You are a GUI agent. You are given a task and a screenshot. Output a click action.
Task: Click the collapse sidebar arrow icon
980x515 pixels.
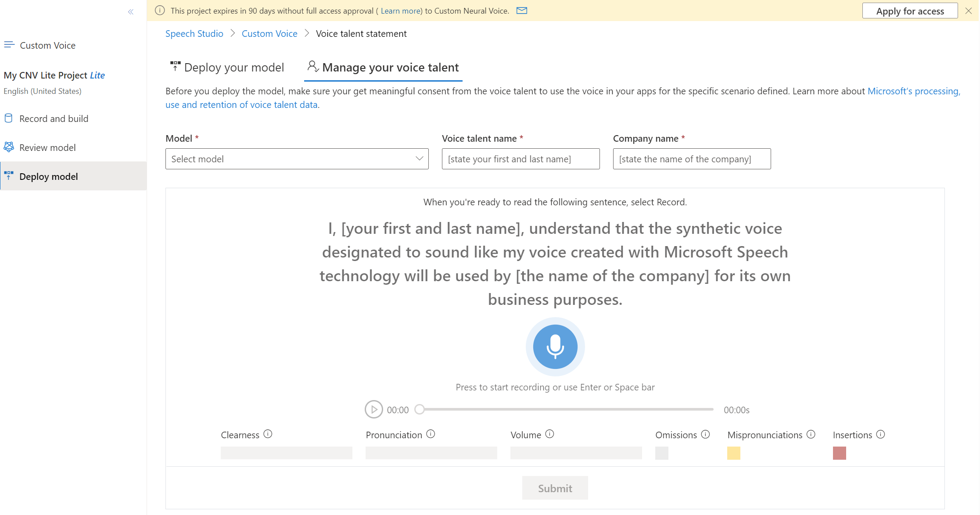click(130, 12)
